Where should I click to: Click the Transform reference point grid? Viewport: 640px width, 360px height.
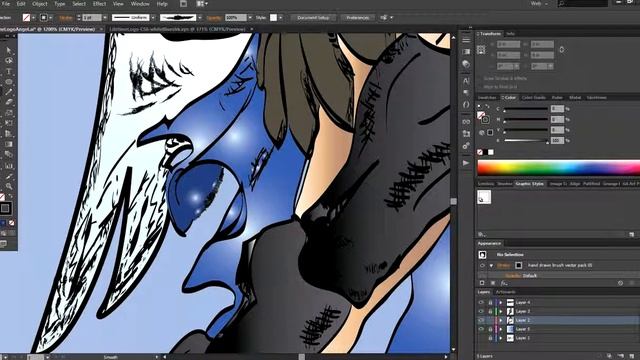[x=481, y=50]
